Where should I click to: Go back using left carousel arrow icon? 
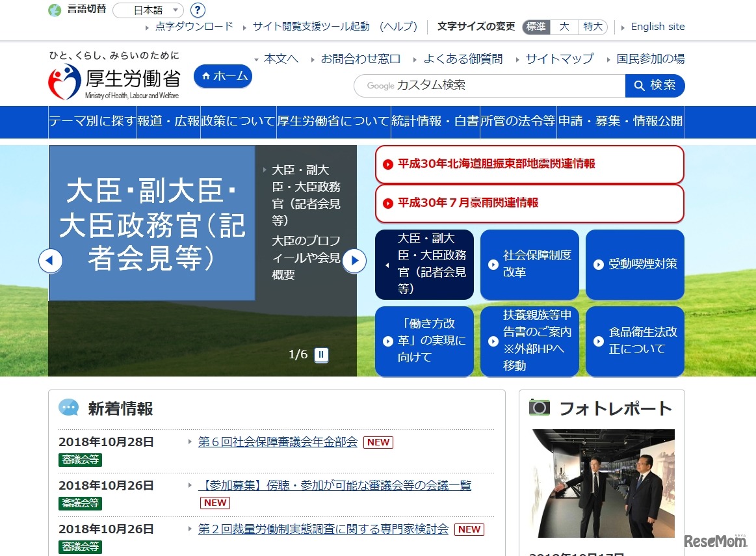51,260
